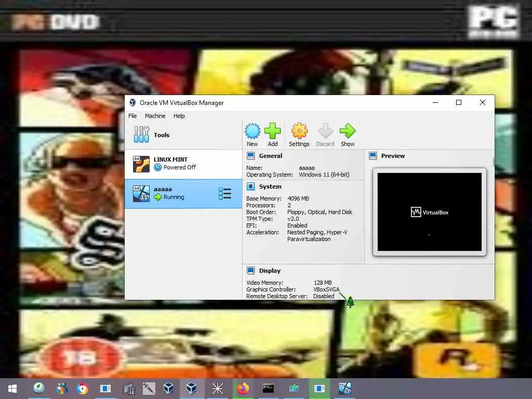Click the greyed-out Discard arrow icon
This screenshot has height=399, width=532.
pyautogui.click(x=325, y=131)
